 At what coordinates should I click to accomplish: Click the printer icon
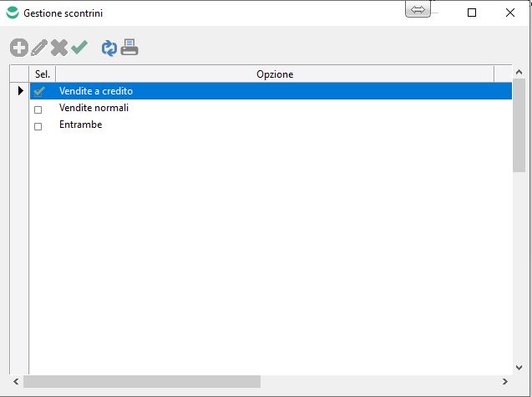[x=129, y=48]
